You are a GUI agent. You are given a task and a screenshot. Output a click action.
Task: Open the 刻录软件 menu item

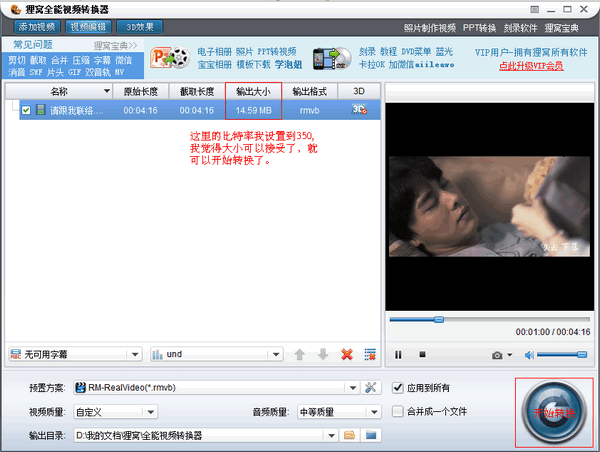[520, 28]
